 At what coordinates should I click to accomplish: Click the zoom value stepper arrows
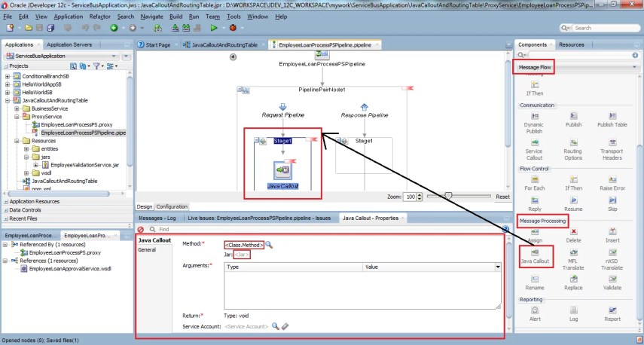420,197
